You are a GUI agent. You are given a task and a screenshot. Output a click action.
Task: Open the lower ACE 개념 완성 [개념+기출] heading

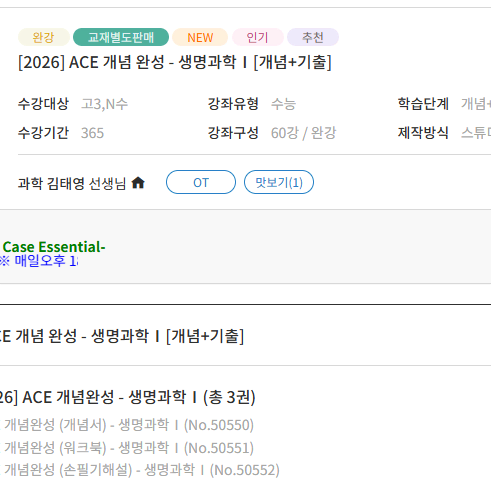point(122,336)
